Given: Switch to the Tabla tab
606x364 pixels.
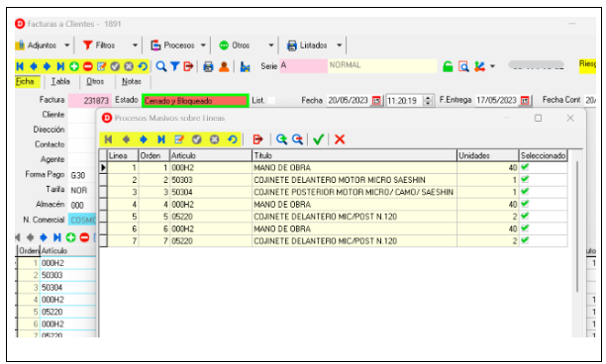Looking at the screenshot, I should click(x=60, y=81).
